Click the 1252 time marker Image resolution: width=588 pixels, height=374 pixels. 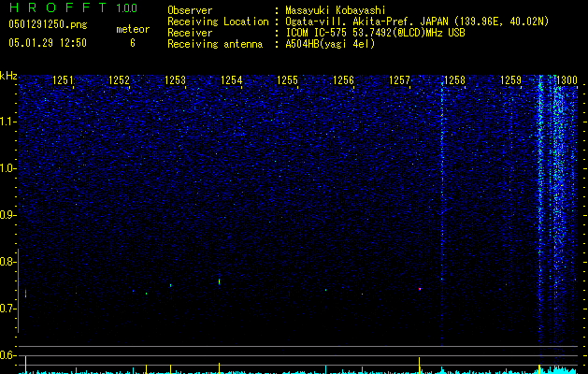coord(119,80)
